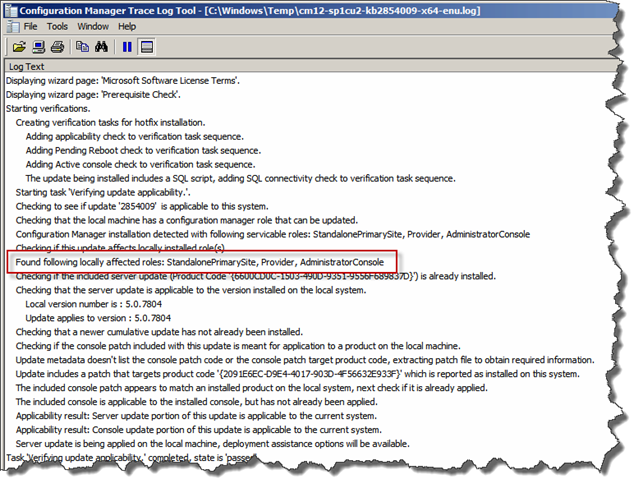
Task: Click the title bar application icon
Action: (10, 11)
